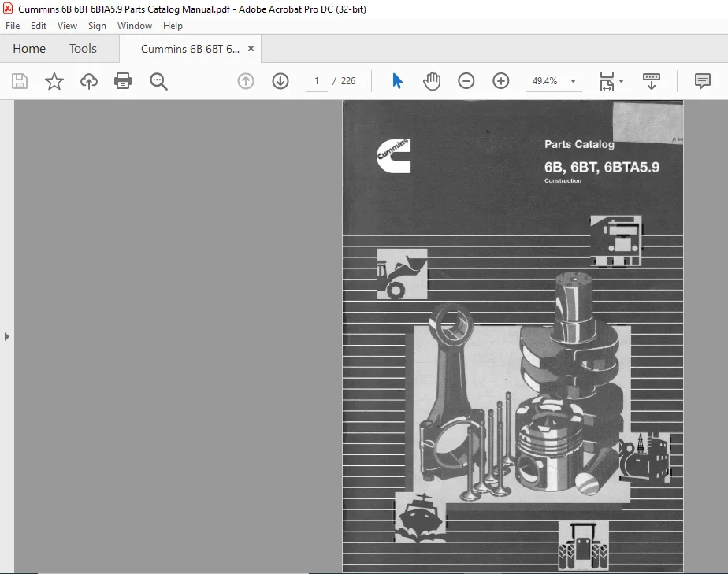Screen dimensions: 728x574
Task: Open Find text magnifier icon
Action: [x=158, y=81]
